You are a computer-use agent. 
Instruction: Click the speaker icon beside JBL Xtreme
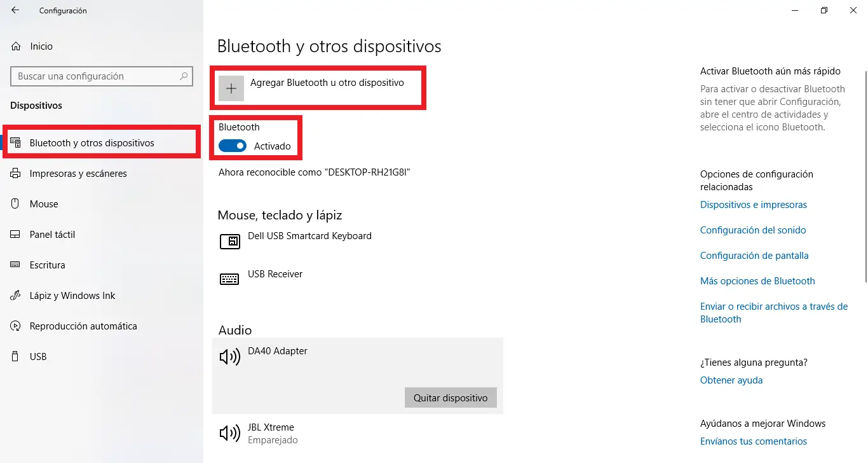tap(229, 433)
